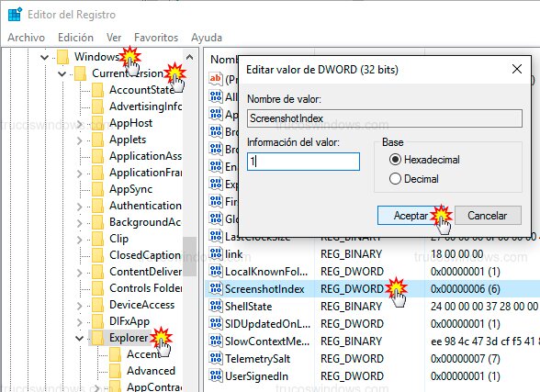Click the DIFxApp folder icon
The image size is (540, 392).
(x=97, y=321)
